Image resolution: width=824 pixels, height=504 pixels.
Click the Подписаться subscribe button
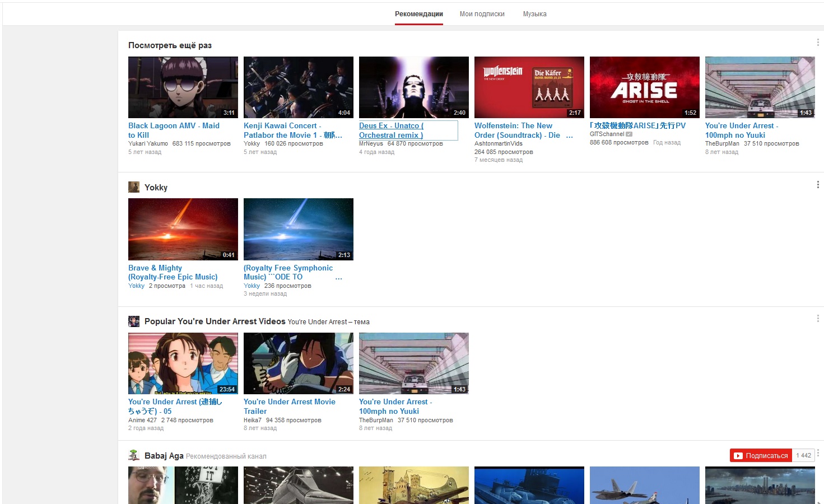761,455
